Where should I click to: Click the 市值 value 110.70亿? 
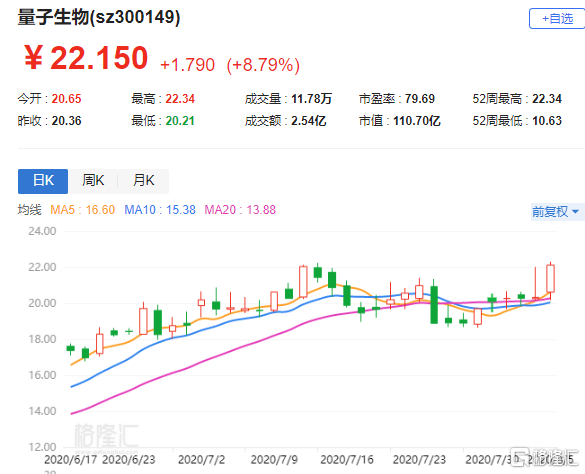click(x=416, y=121)
